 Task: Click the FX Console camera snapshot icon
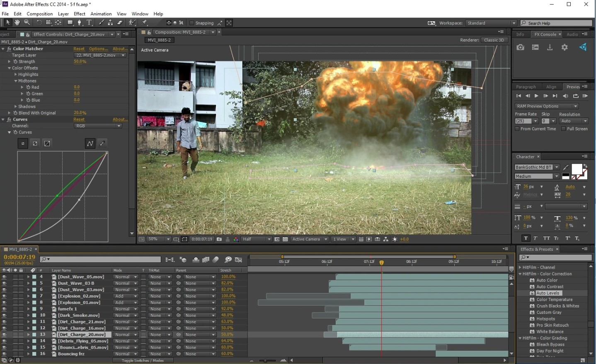coord(520,47)
